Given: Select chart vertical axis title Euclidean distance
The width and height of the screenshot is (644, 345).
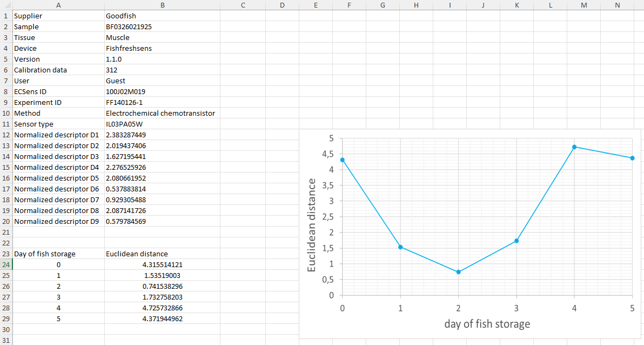Looking at the screenshot, I should [311, 225].
